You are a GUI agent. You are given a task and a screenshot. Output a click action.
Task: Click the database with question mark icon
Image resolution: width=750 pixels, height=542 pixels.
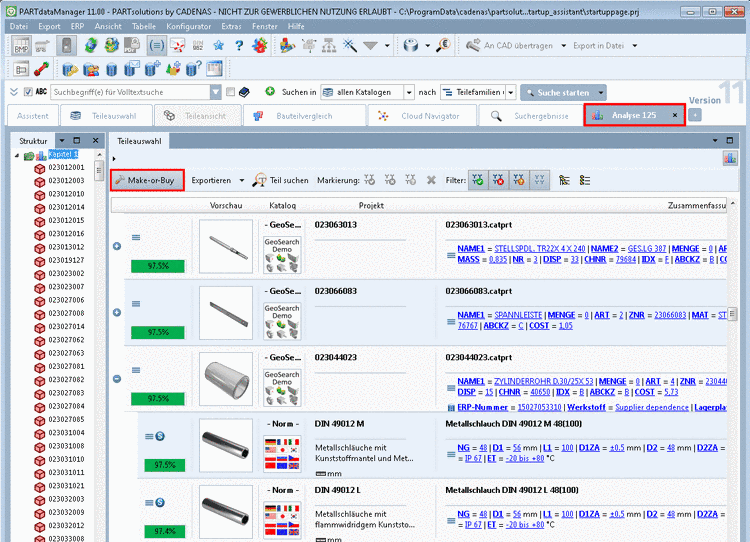pyautogui.click(x=194, y=68)
